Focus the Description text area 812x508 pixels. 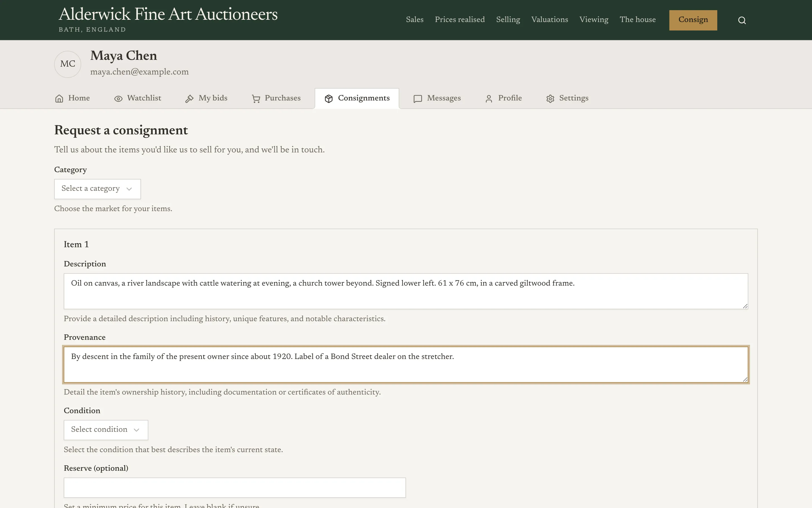[406, 291]
